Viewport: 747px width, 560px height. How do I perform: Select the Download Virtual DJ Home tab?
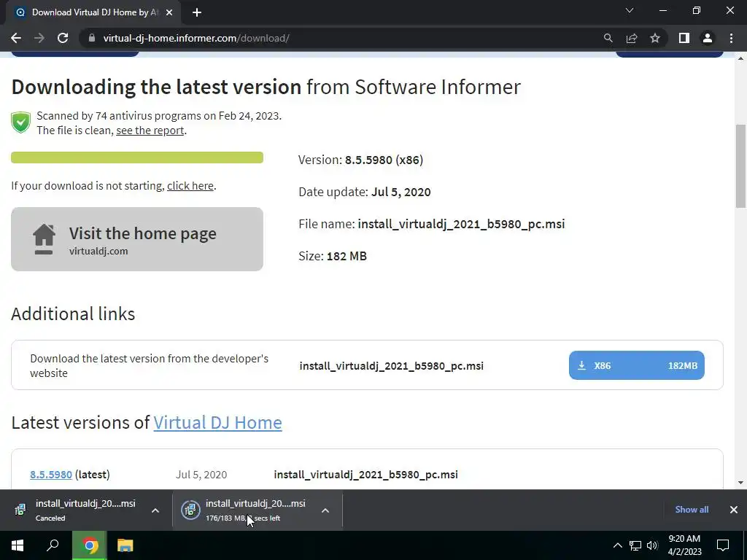click(x=94, y=12)
